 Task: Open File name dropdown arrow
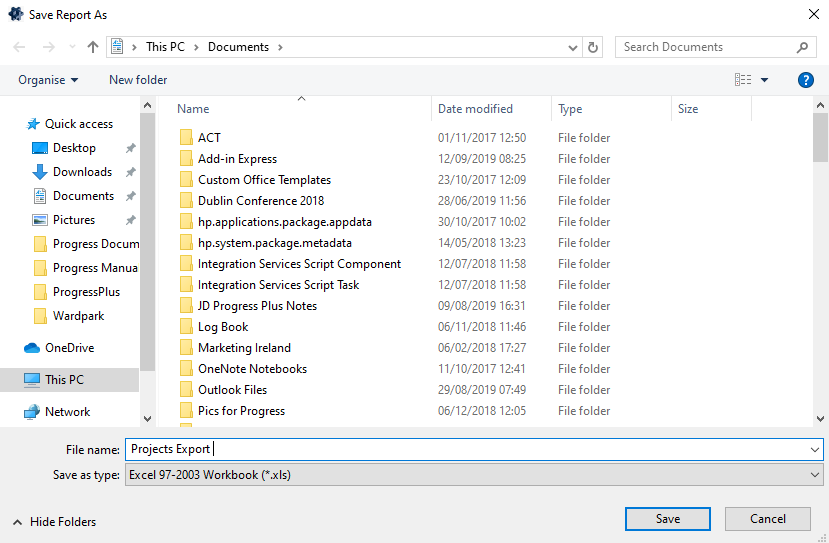point(814,450)
